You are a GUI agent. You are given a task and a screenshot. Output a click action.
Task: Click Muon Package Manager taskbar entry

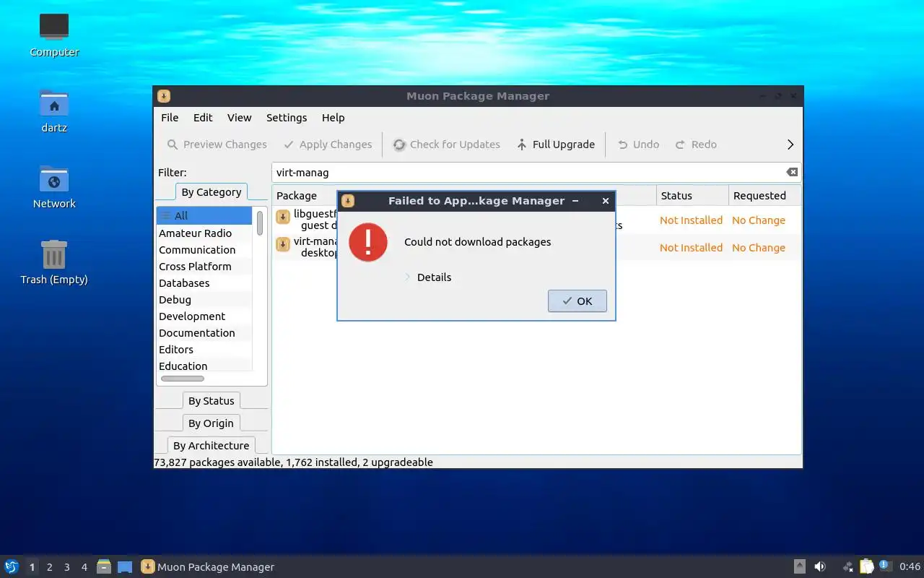208,567
